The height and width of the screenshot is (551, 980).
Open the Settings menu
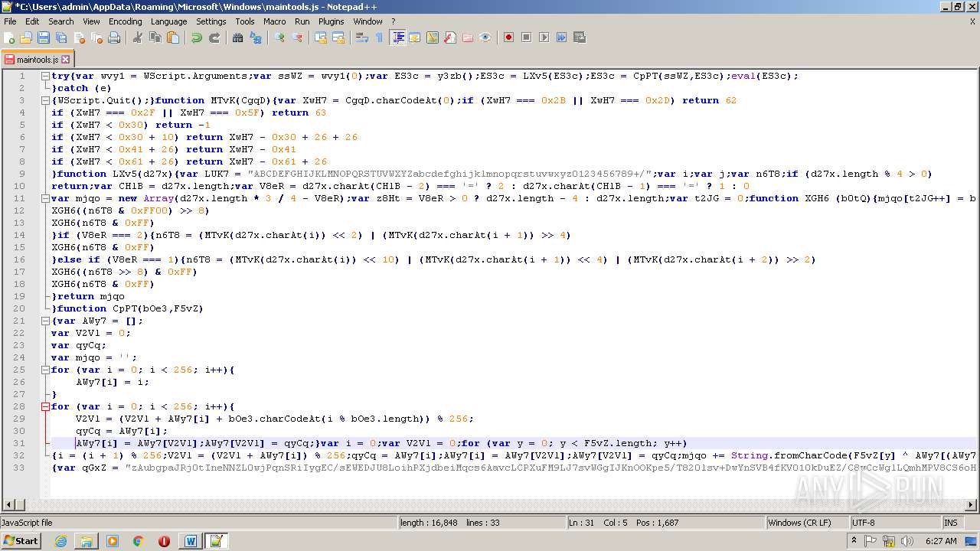coord(211,21)
